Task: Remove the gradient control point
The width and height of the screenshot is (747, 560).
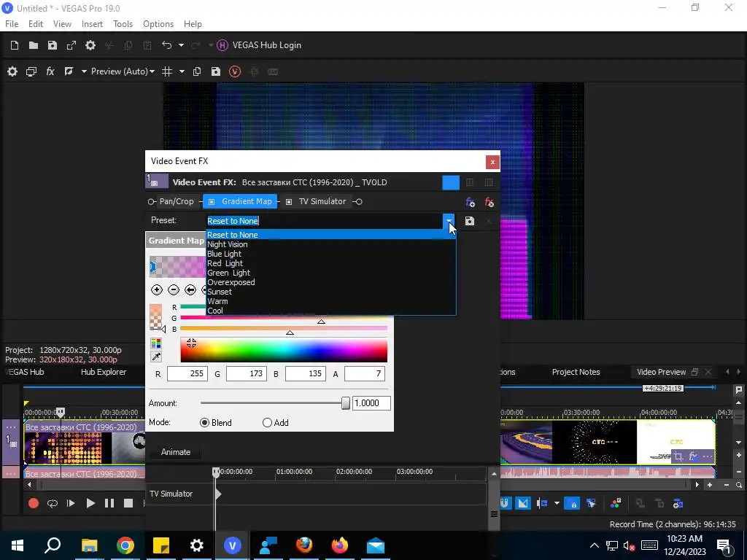Action: pyautogui.click(x=174, y=289)
